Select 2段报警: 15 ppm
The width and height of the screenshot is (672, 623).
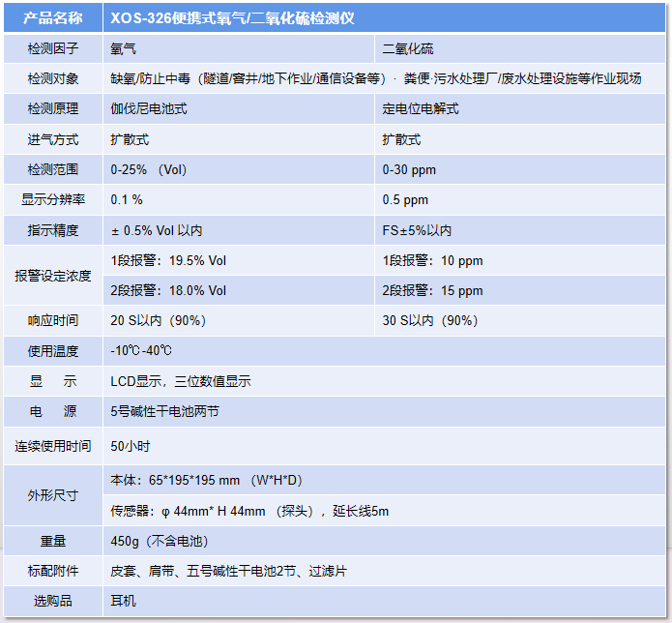432,291
